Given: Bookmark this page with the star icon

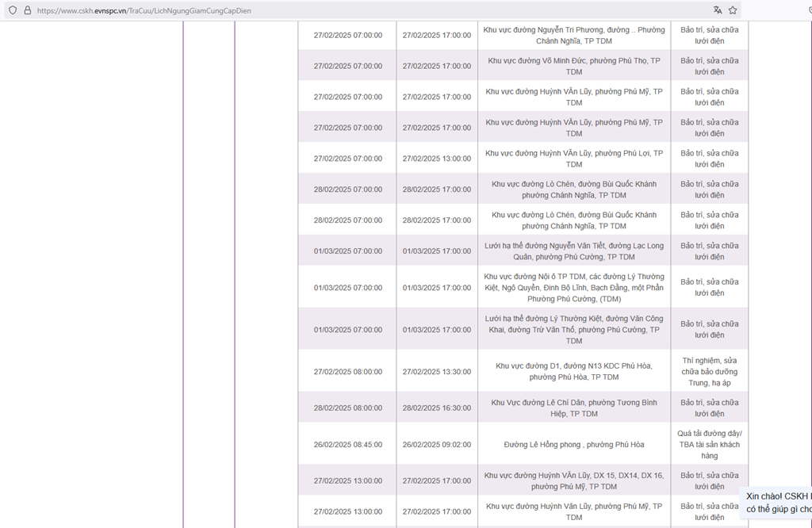Looking at the screenshot, I should coord(733,10).
